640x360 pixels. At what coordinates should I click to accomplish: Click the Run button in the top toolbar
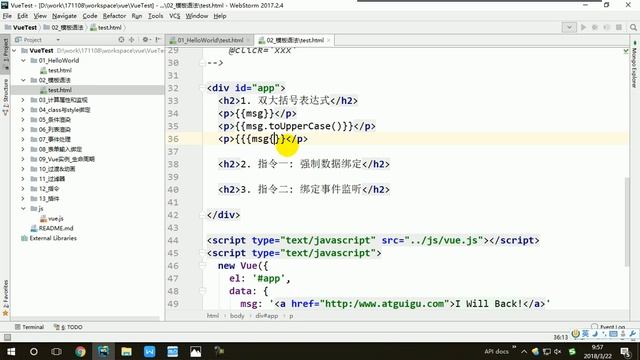click(583, 27)
